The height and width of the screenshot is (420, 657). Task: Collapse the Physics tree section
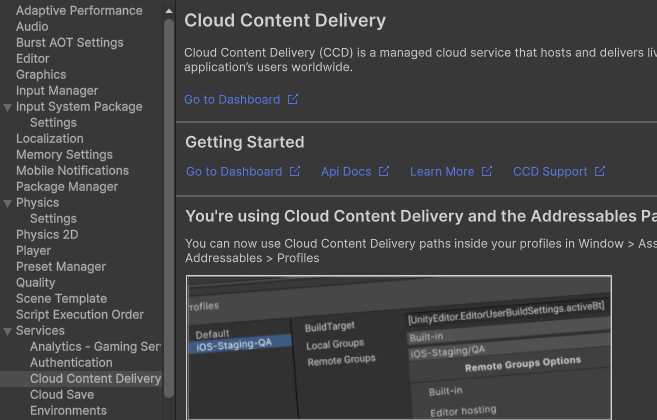coord(7,203)
